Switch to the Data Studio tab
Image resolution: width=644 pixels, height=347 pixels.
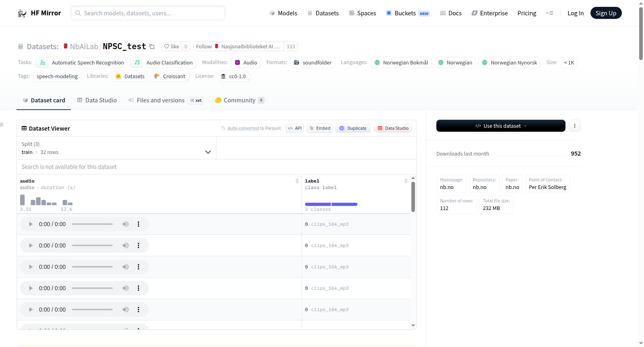coord(97,100)
